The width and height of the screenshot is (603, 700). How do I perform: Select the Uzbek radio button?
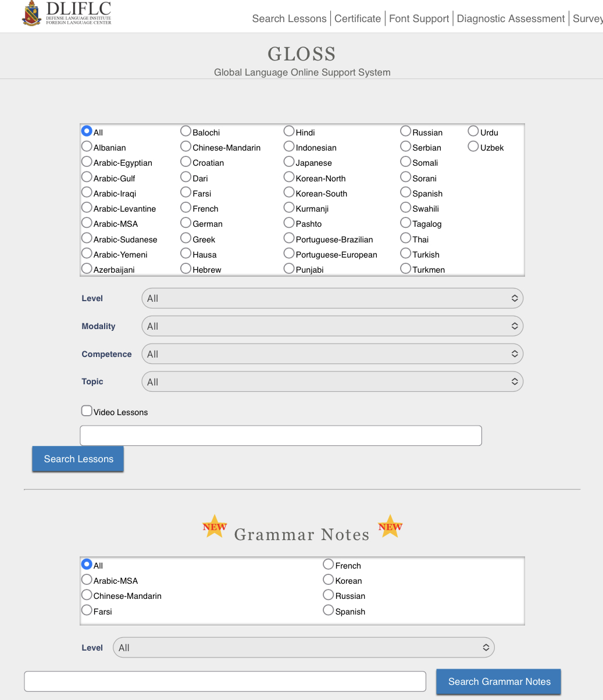473,147
